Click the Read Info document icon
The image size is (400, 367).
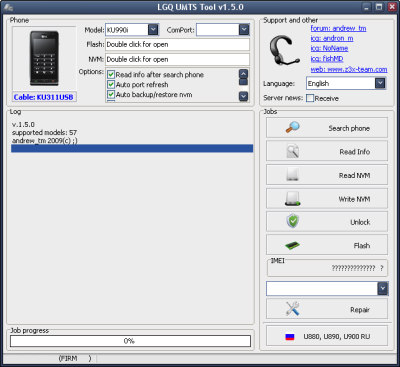pyautogui.click(x=293, y=151)
